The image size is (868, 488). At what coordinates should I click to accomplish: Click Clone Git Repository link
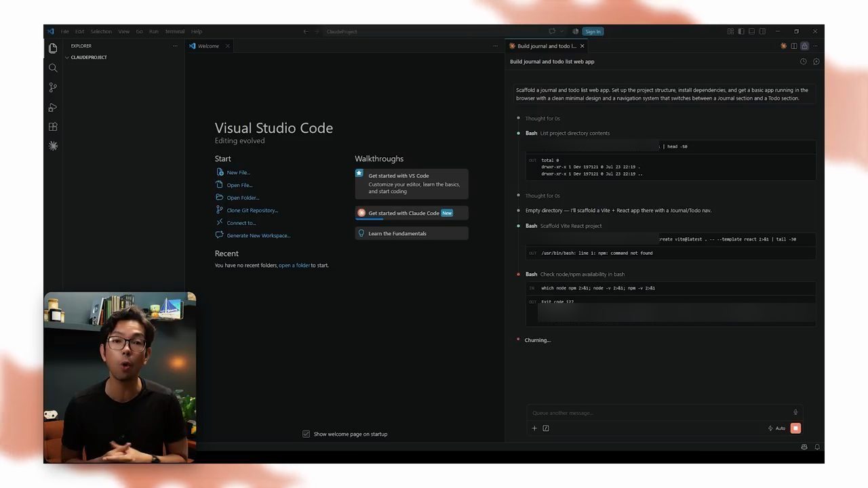(x=252, y=210)
